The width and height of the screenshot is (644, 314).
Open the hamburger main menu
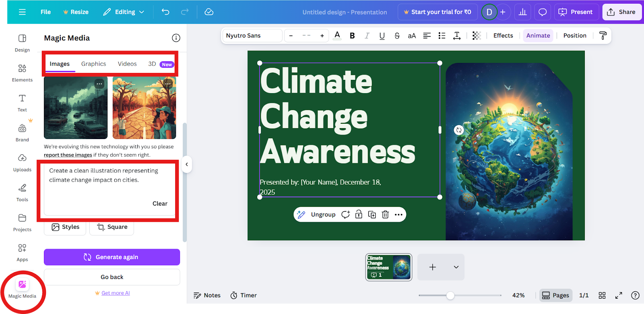click(x=22, y=12)
